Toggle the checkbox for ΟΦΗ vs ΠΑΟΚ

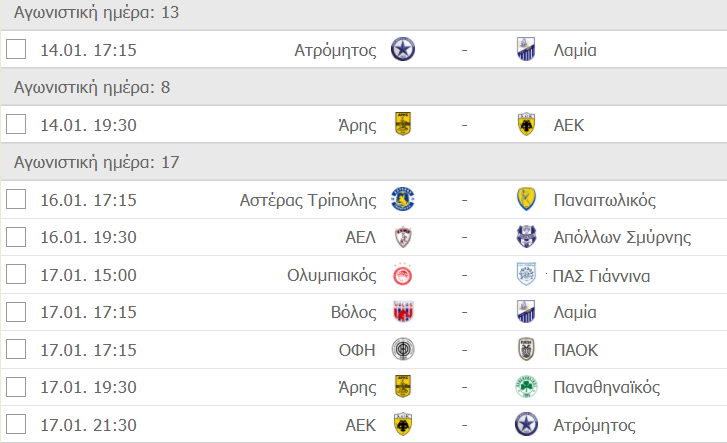coord(16,349)
